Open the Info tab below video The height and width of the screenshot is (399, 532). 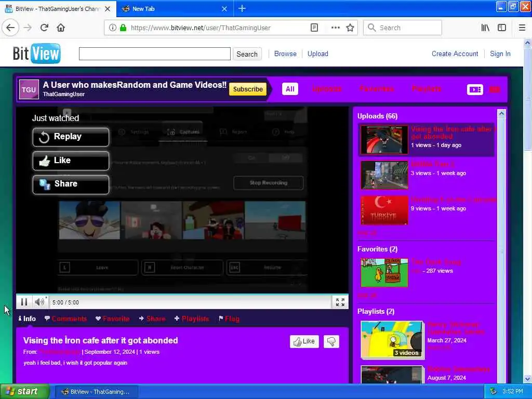pyautogui.click(x=27, y=318)
